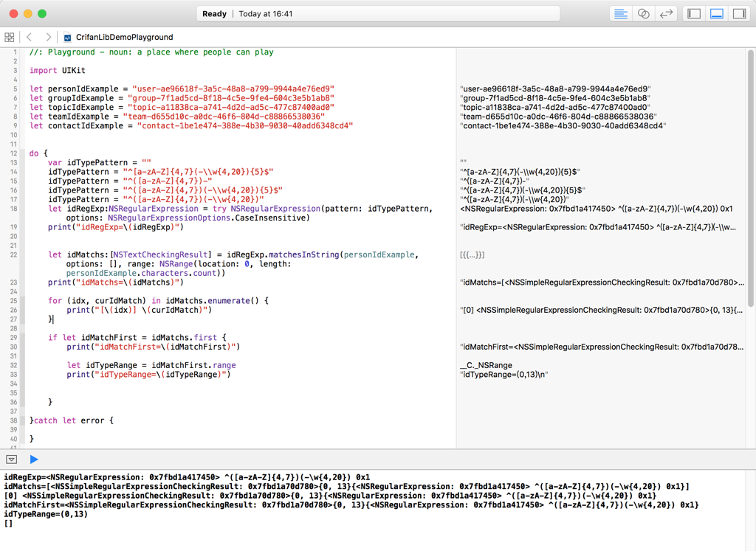Click NSRegularExpressionOptions.CaseInsensitive in the code

pos(207,218)
